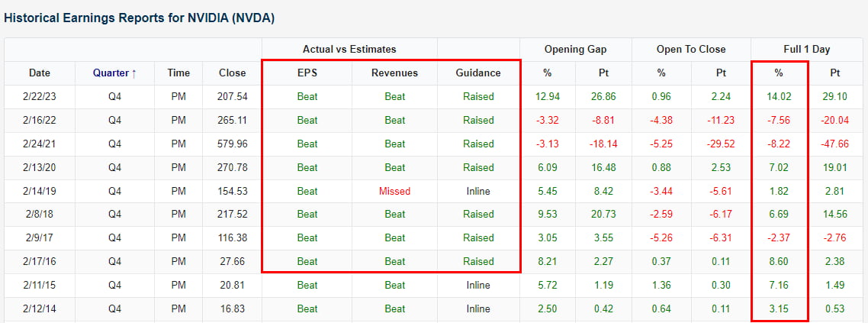Click the Actual vs Estimates group header

(x=349, y=50)
